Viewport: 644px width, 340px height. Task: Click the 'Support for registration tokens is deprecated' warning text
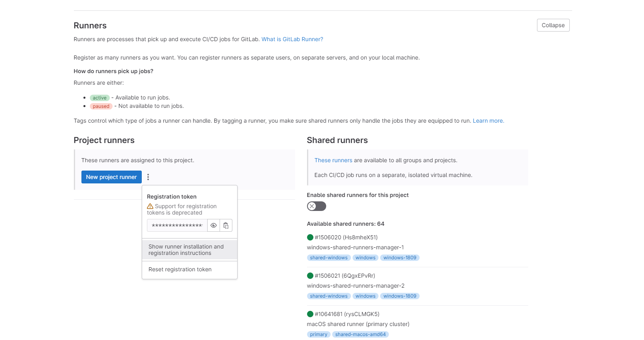182,209
